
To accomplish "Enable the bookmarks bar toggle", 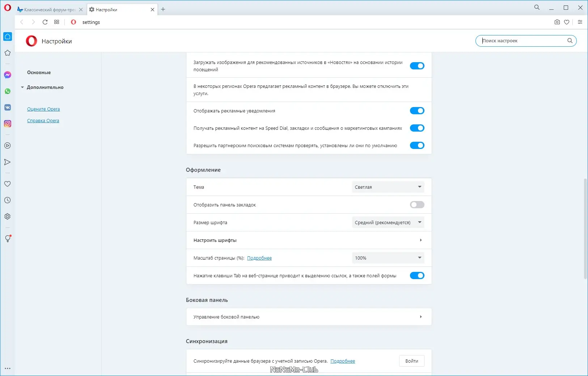I will coord(417,205).
